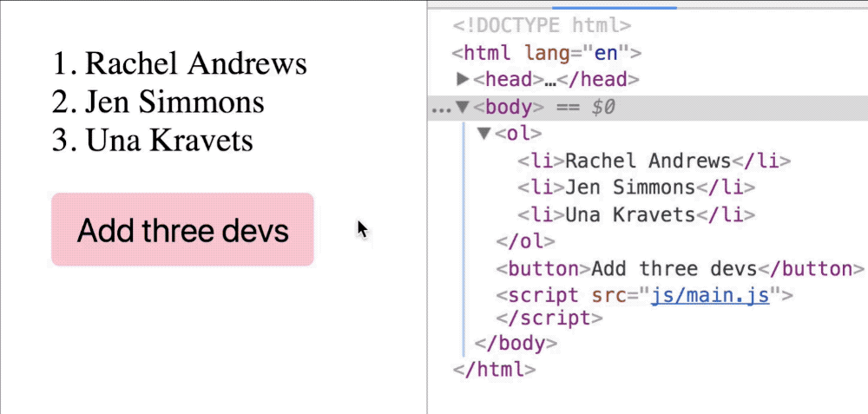Click the closing /ol tag line
868x414 pixels.
[x=525, y=241]
